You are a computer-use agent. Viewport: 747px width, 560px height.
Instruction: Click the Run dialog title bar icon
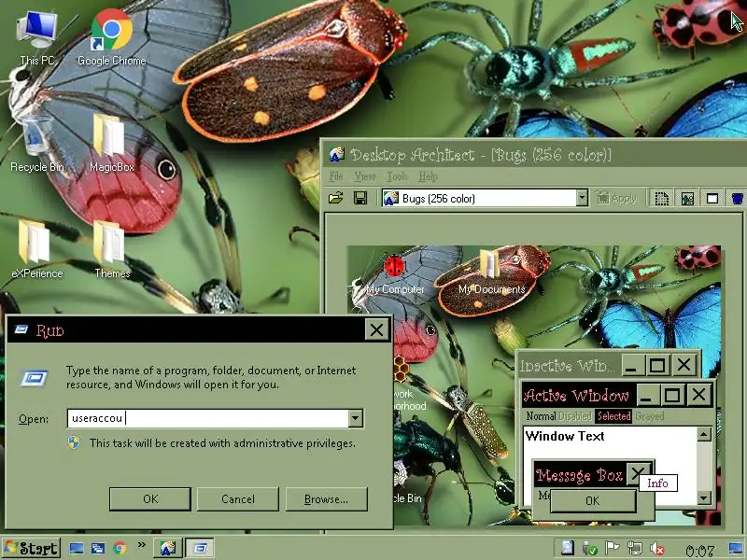coord(21,329)
